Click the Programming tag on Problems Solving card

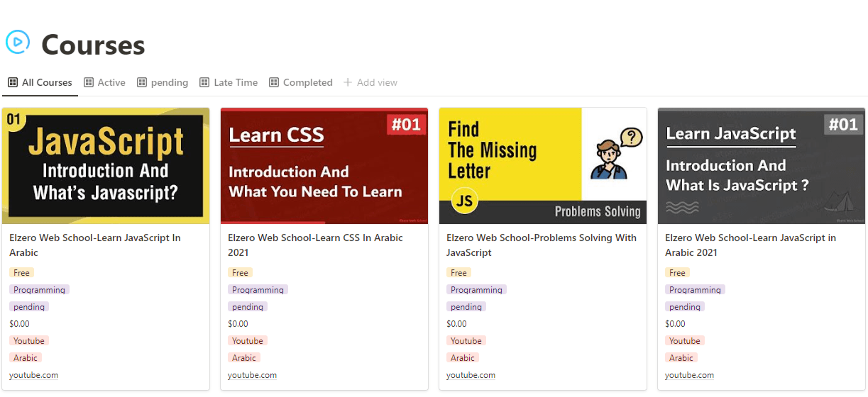coord(476,290)
